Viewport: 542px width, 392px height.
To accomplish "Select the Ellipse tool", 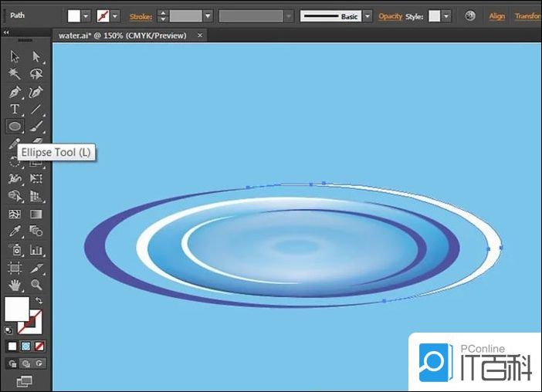I will 15,126.
